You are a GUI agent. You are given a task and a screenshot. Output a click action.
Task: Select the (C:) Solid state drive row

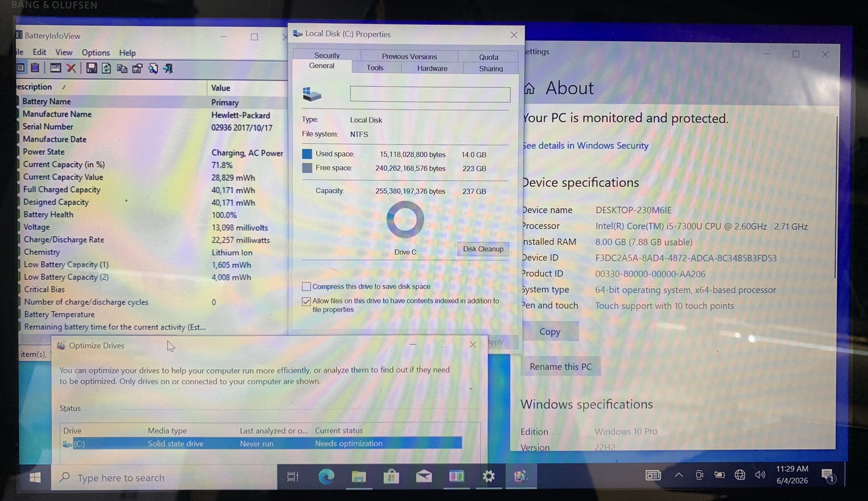pos(261,444)
